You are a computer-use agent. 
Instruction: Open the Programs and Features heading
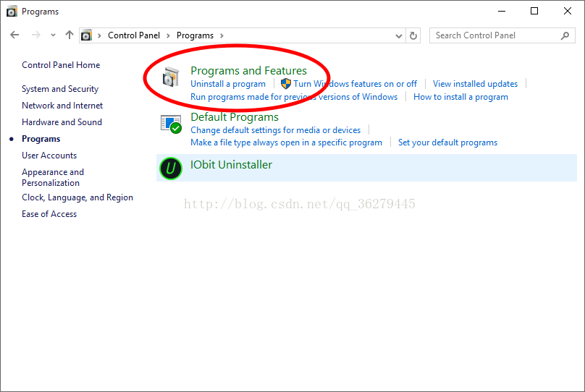(248, 70)
